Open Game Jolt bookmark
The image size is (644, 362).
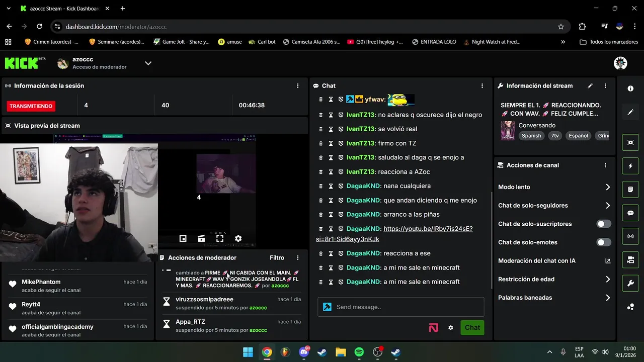pos(181,42)
